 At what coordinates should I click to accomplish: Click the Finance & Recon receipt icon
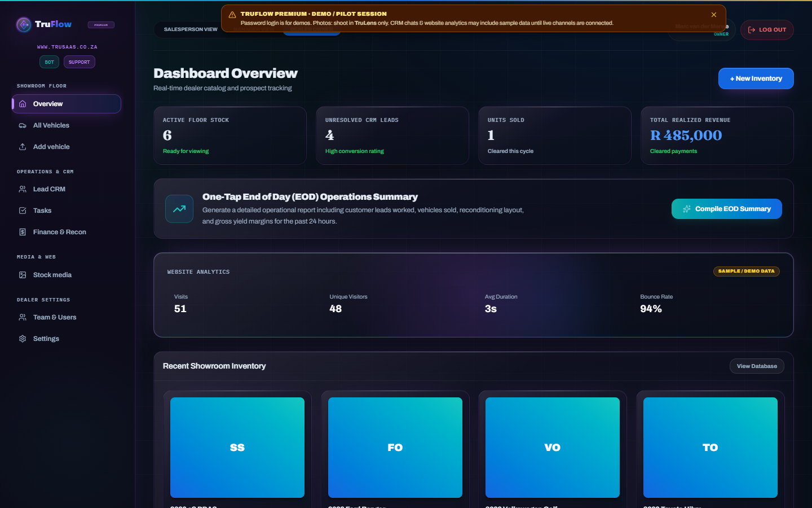pyautogui.click(x=23, y=232)
